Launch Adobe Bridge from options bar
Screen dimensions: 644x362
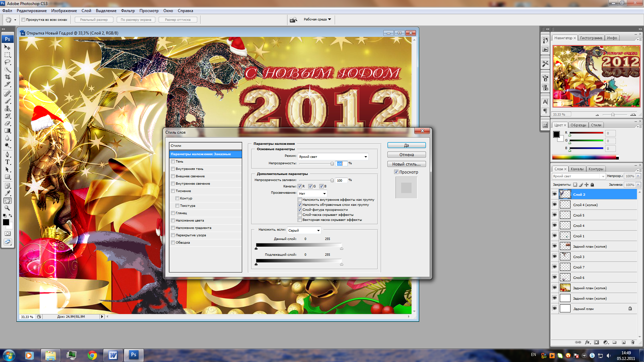tap(293, 20)
